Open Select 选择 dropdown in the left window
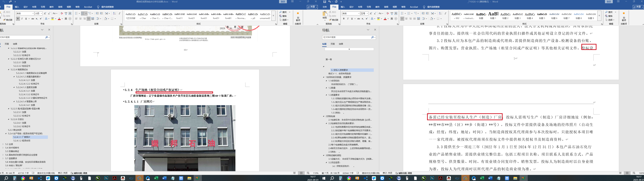The image size is (644, 181). 284,20
